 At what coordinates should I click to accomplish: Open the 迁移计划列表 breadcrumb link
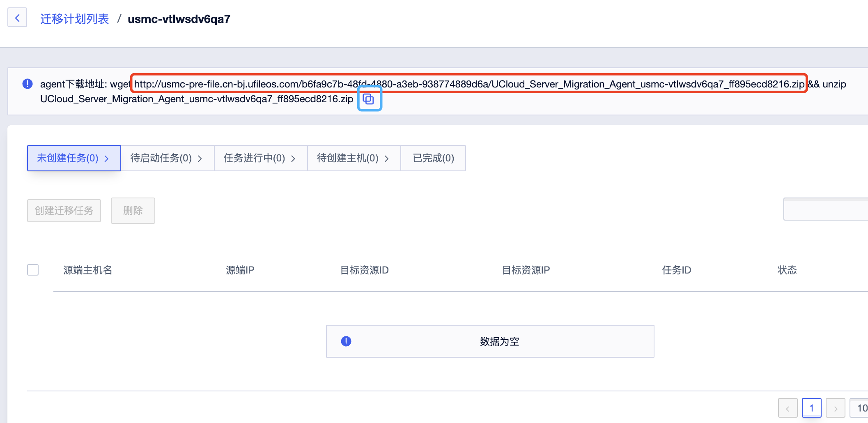tap(74, 18)
